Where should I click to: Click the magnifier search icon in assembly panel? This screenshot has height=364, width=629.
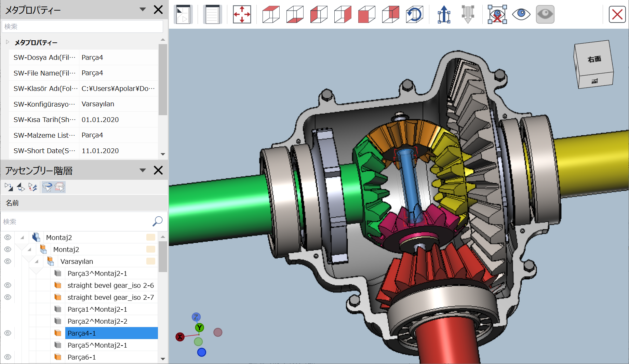click(157, 221)
